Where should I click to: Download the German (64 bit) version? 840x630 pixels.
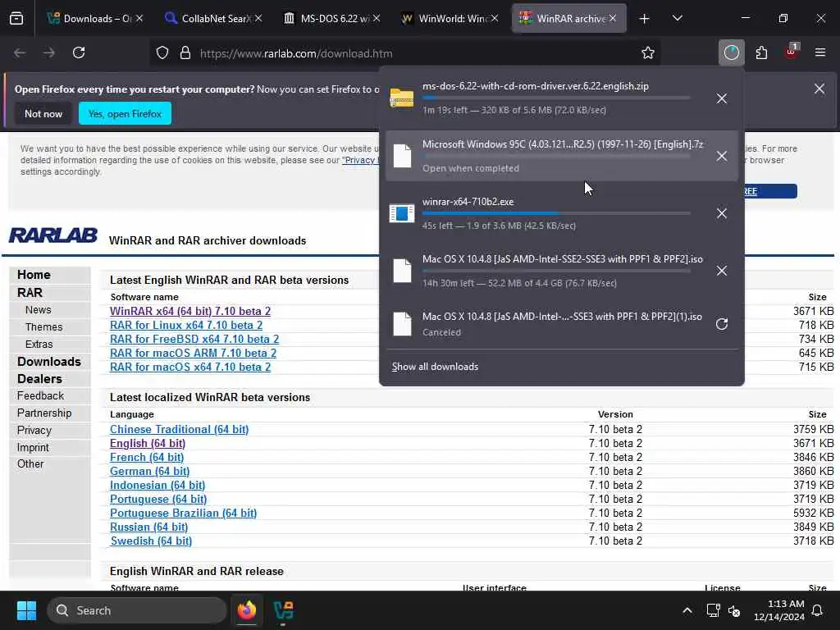pyautogui.click(x=149, y=472)
